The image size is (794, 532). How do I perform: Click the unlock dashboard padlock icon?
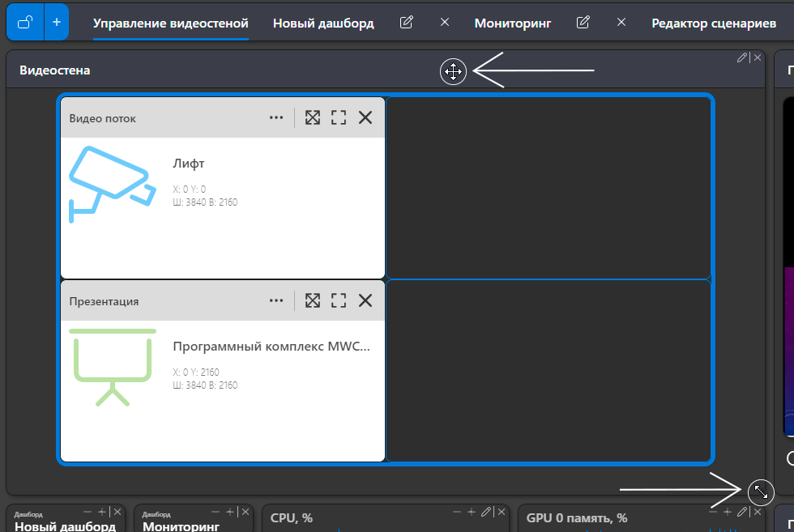(25, 23)
